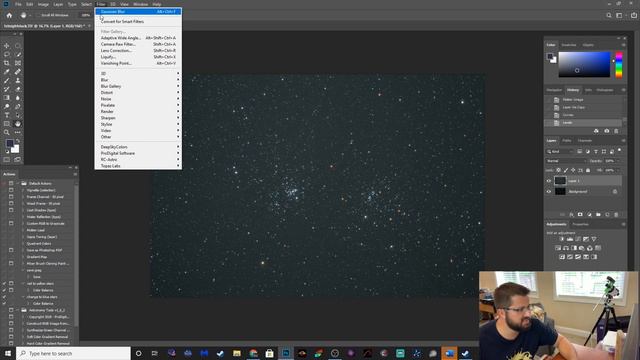Image resolution: width=640 pixels, height=360 pixels.
Task: Hide Layer 1 visibility eye
Action: pyautogui.click(x=549, y=181)
